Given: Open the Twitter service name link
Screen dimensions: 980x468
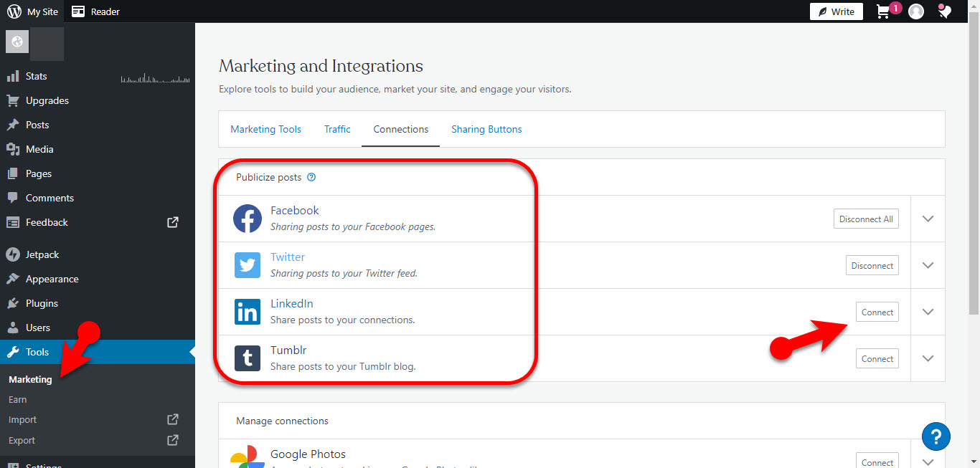Looking at the screenshot, I should 288,257.
